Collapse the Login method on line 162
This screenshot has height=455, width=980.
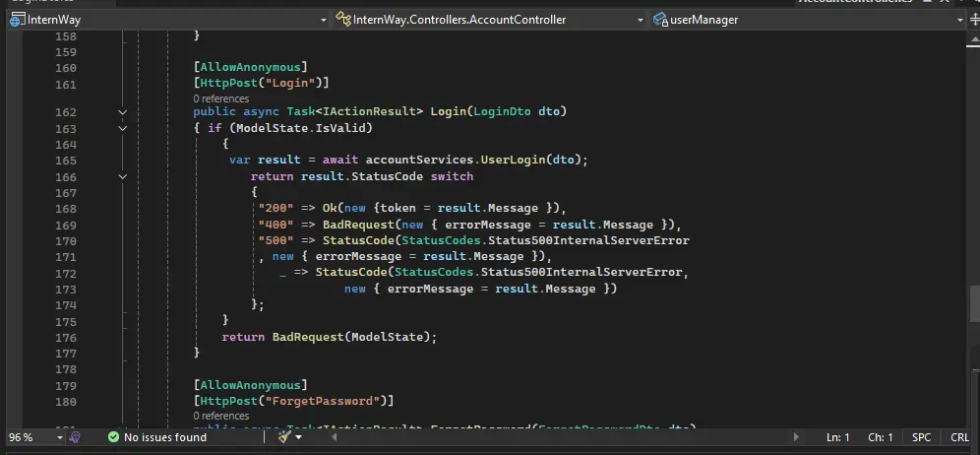[122, 112]
